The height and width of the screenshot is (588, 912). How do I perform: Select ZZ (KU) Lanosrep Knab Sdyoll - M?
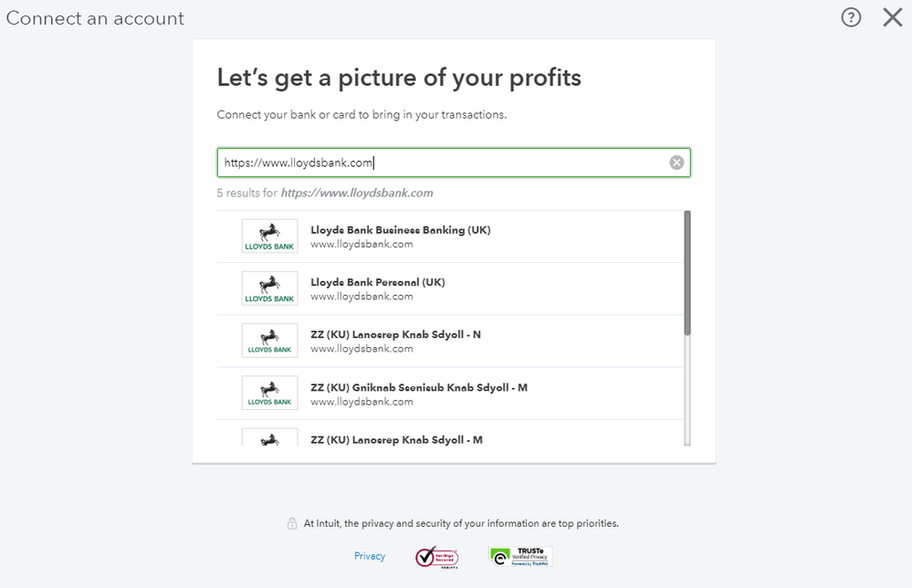[x=396, y=439]
